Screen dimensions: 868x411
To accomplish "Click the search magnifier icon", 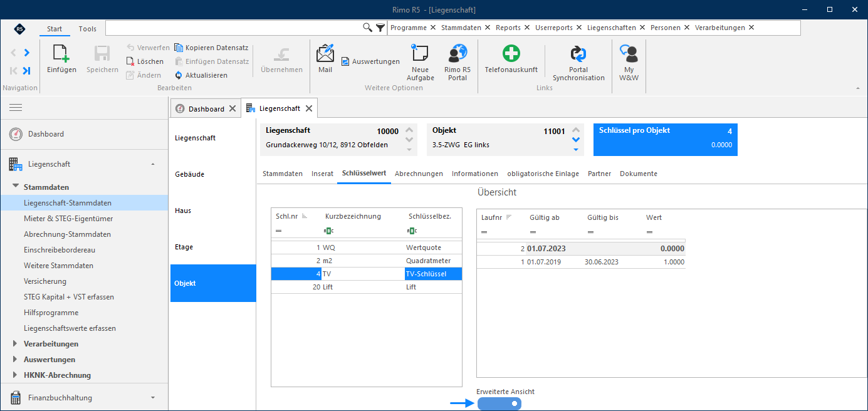I will pos(368,28).
